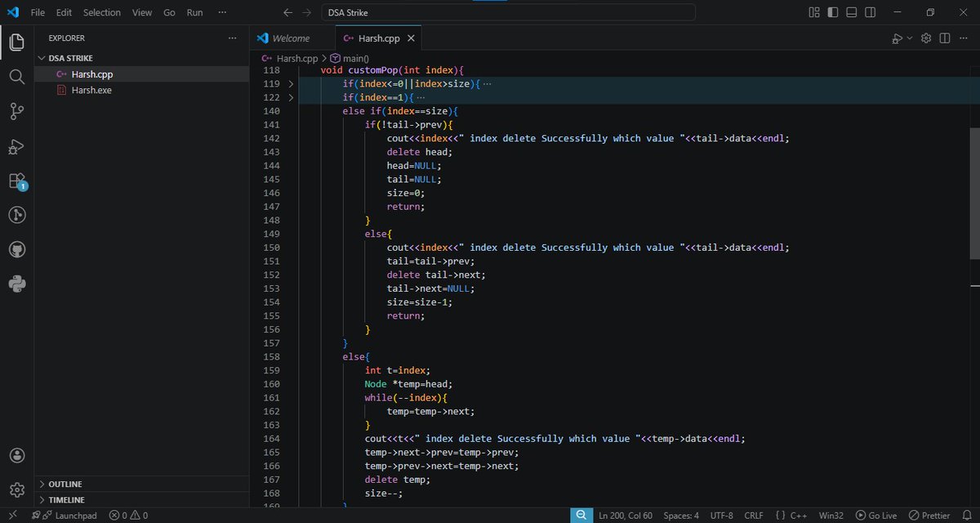Image resolution: width=980 pixels, height=523 pixels.
Task: Open the Python icon in activity bar
Action: point(17,284)
